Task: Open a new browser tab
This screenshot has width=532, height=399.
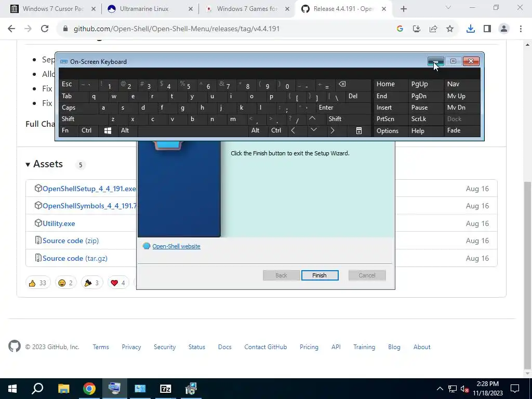Action: (403, 9)
